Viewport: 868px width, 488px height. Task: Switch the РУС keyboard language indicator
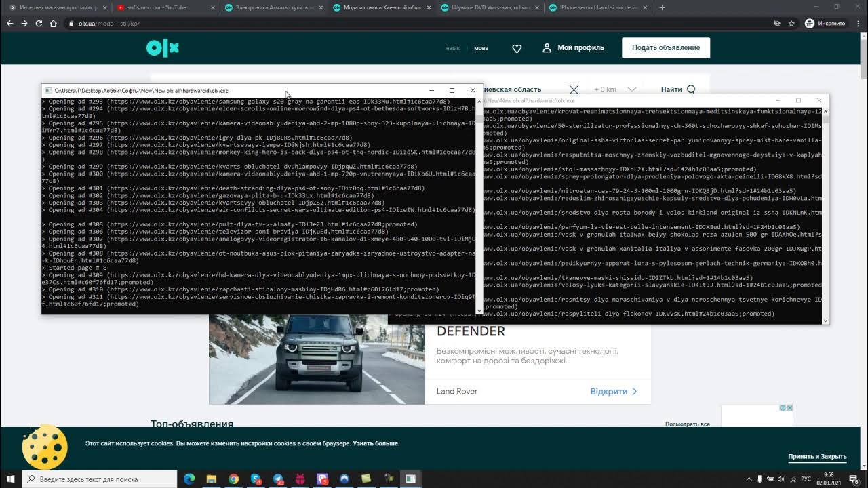pyautogui.click(x=806, y=479)
